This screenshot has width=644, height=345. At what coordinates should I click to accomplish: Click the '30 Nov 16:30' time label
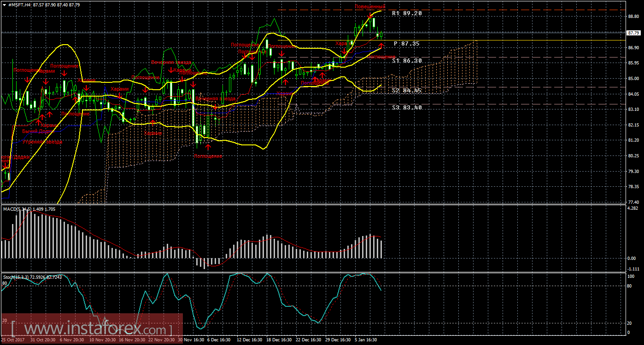(x=191, y=340)
